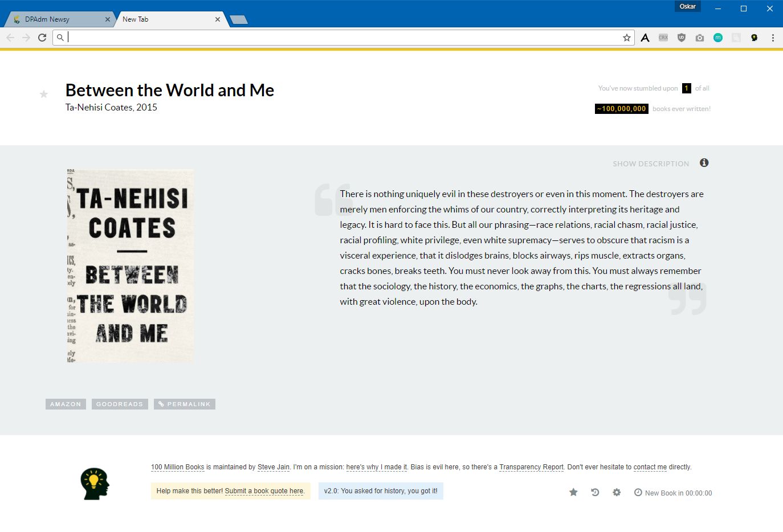Open the Transparency Report link
The width and height of the screenshot is (783, 532).
[532, 467]
